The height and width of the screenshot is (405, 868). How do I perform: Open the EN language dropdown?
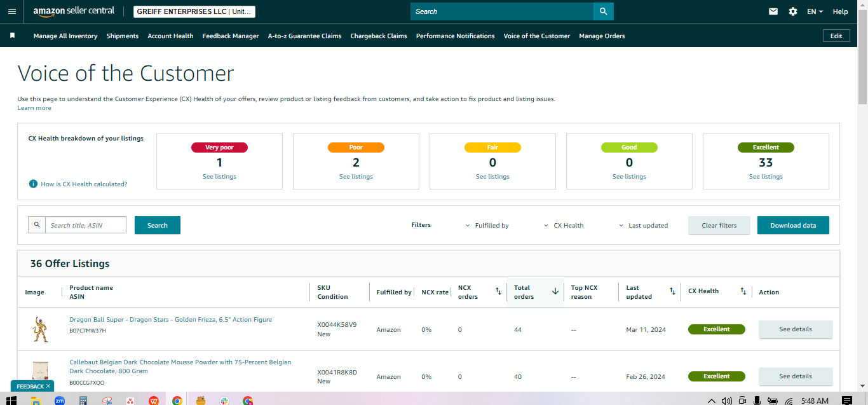(815, 11)
